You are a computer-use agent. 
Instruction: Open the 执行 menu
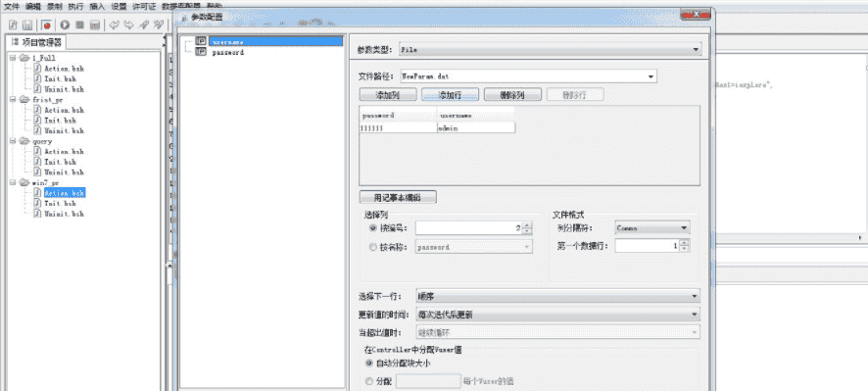click(x=75, y=7)
